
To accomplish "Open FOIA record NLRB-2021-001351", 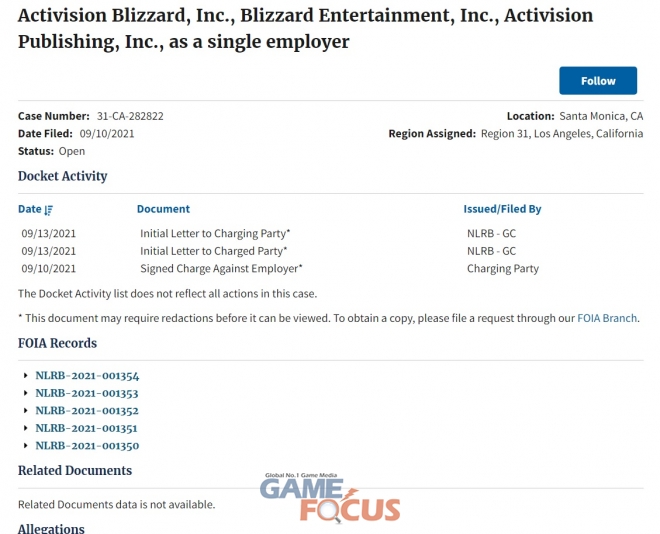I will click(x=86, y=428).
